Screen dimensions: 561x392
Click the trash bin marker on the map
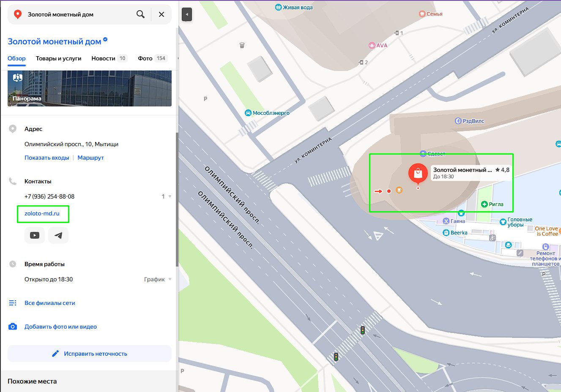coord(242,45)
